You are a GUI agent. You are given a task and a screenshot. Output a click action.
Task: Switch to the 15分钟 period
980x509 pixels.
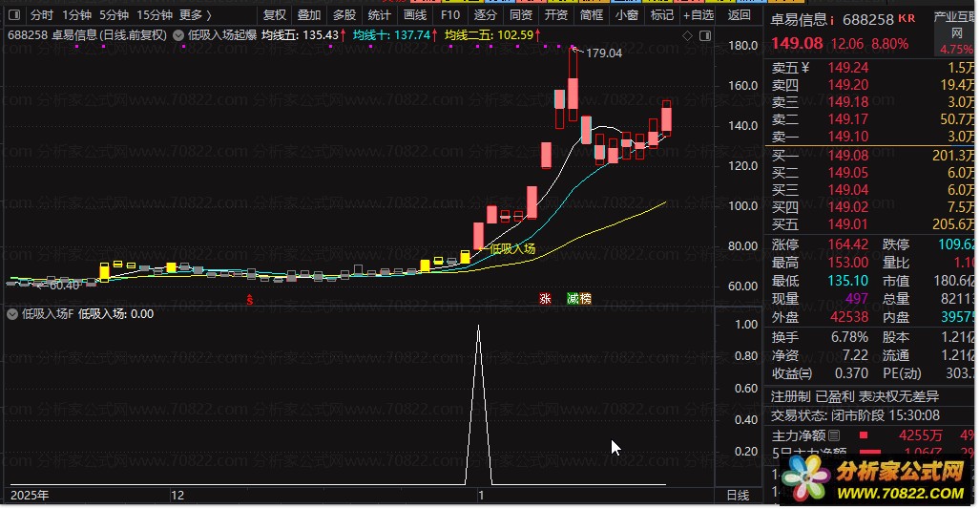point(155,15)
